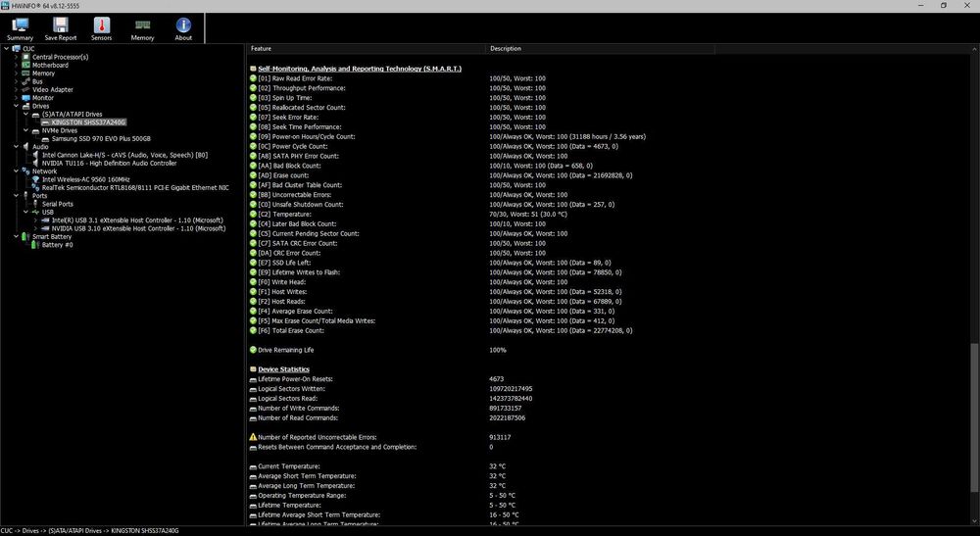Image resolution: width=980 pixels, height=536 pixels.
Task: Collapse the Drives tree branch
Action: click(x=16, y=106)
